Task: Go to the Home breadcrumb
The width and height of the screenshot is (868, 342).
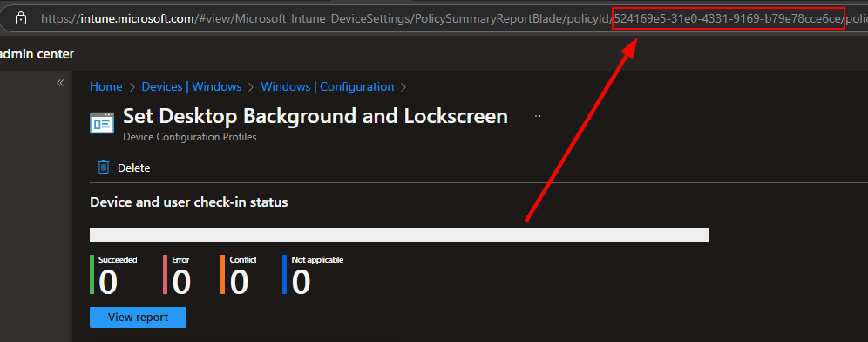Action: (x=105, y=86)
